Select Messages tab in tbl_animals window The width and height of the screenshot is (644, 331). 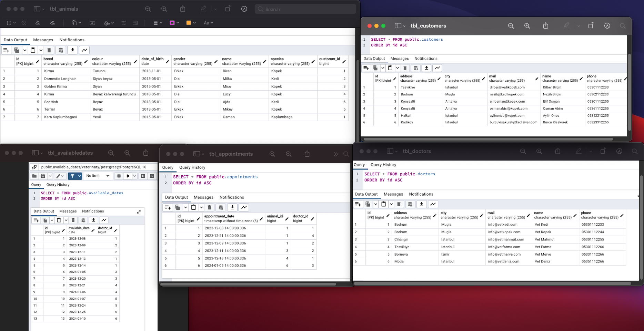[43, 40]
